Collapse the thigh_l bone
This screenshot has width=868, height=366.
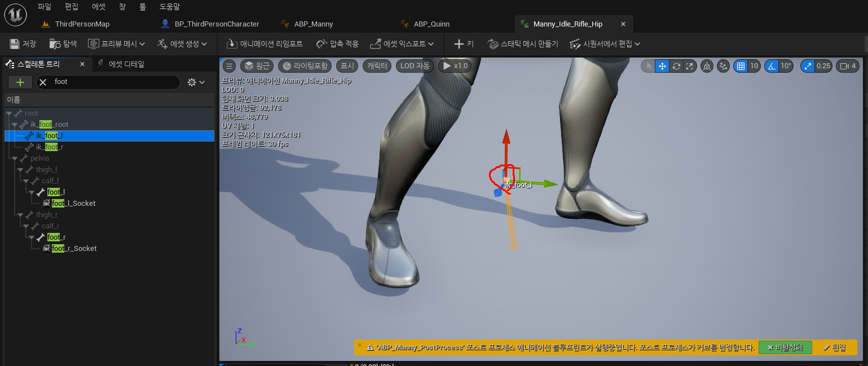[x=20, y=170]
